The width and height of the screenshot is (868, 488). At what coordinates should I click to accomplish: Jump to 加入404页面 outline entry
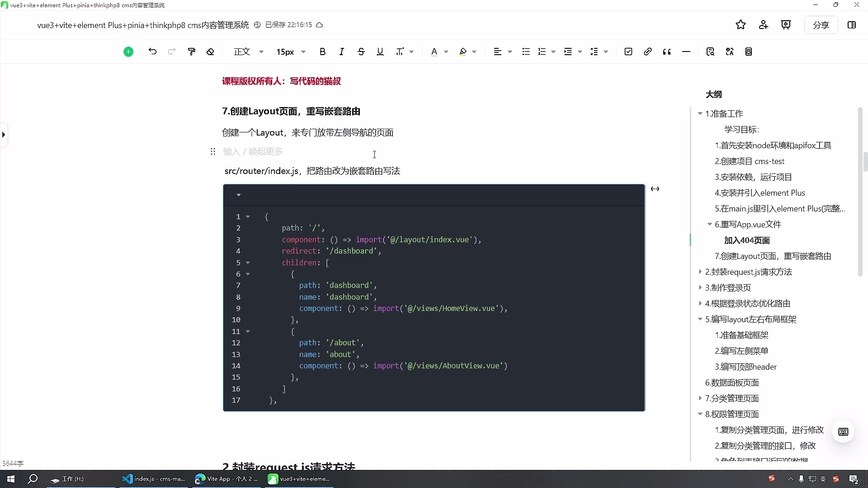point(747,240)
